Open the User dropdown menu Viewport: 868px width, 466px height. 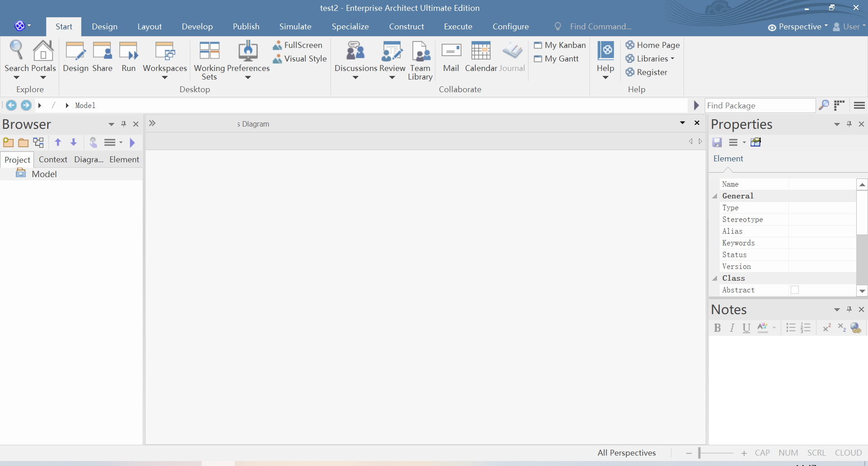pos(849,27)
